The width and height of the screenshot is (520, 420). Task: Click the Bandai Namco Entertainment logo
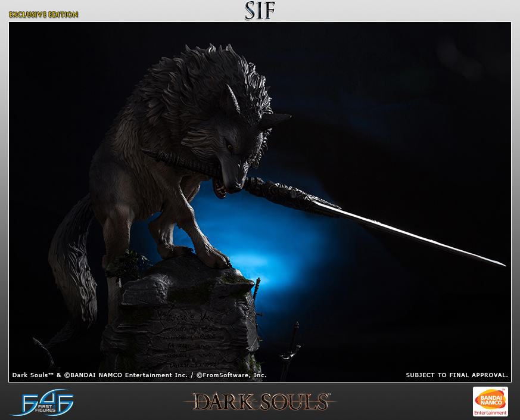490,402
